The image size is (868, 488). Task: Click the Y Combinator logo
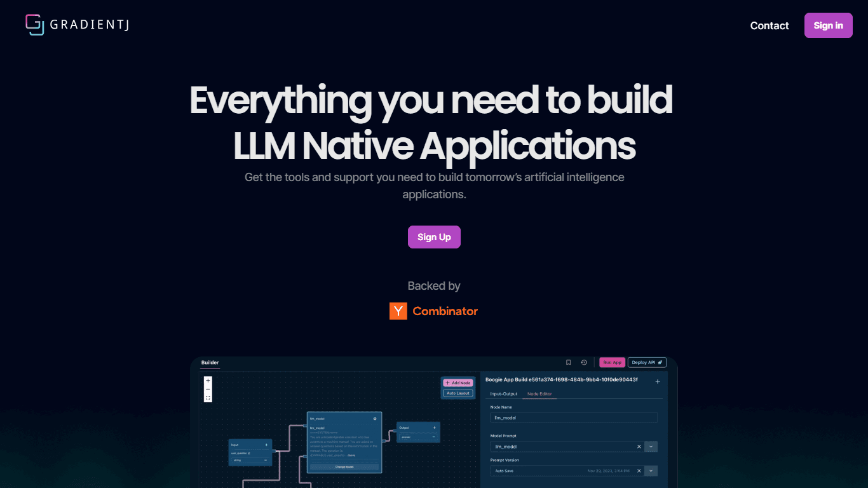434,311
